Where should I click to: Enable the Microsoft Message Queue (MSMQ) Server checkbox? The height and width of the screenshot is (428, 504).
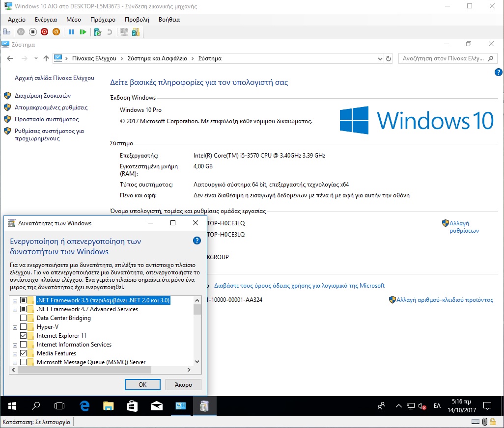(x=23, y=362)
